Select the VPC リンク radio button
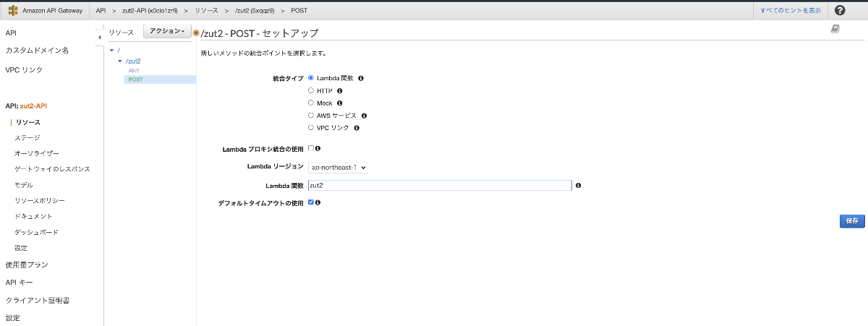 coord(311,127)
